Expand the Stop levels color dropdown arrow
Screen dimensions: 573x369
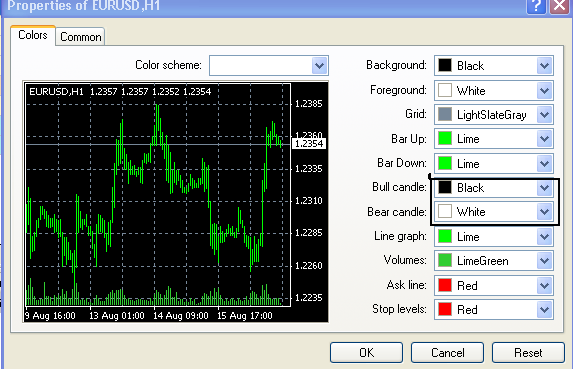click(x=544, y=310)
